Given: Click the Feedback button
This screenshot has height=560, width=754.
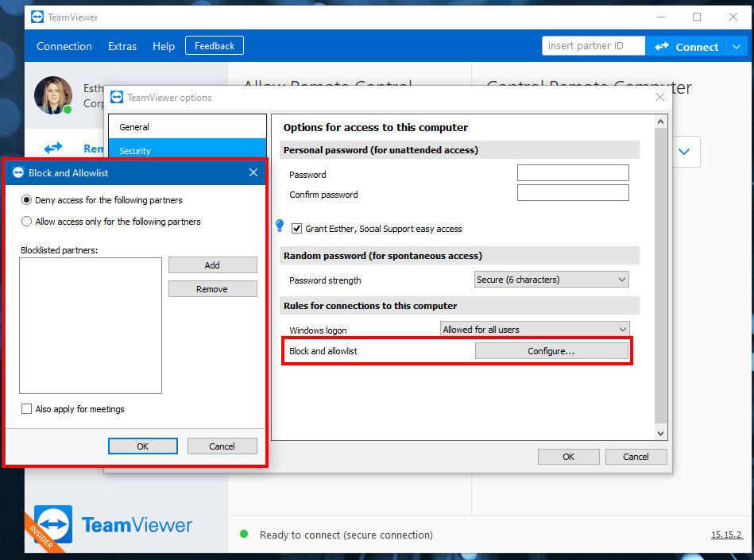Looking at the screenshot, I should coord(215,45).
